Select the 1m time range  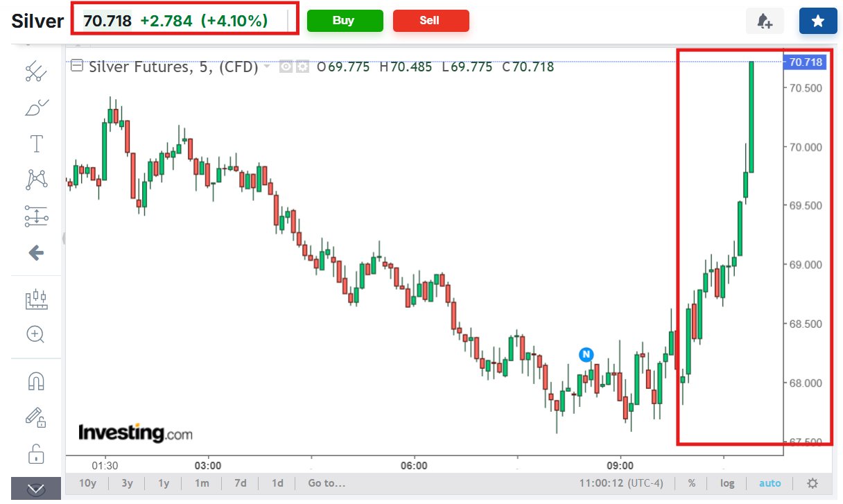[202, 483]
